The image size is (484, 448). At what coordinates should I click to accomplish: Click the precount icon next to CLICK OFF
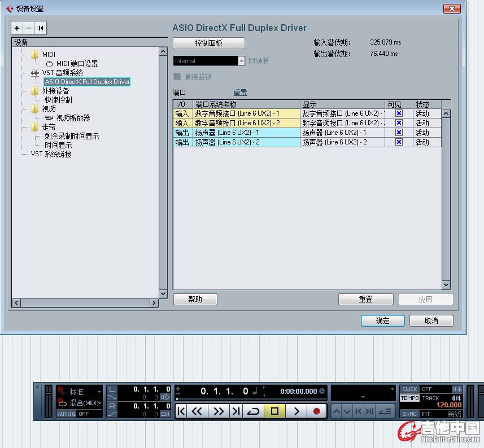457,389
